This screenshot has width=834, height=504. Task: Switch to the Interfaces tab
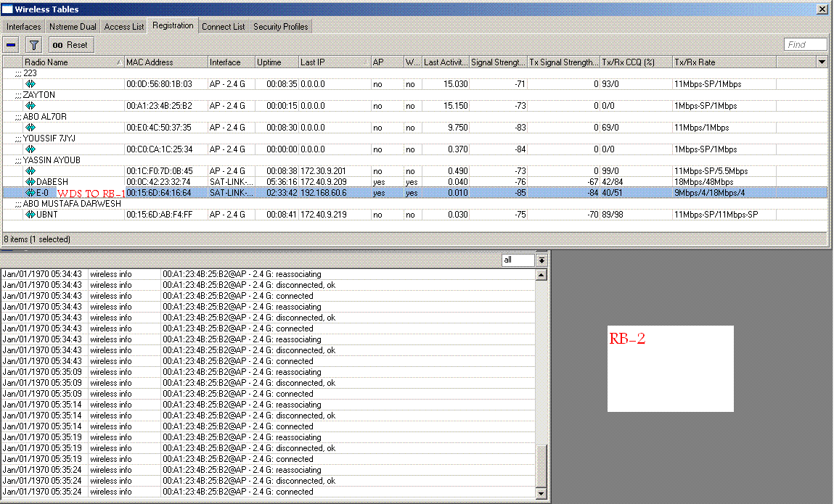click(x=23, y=27)
